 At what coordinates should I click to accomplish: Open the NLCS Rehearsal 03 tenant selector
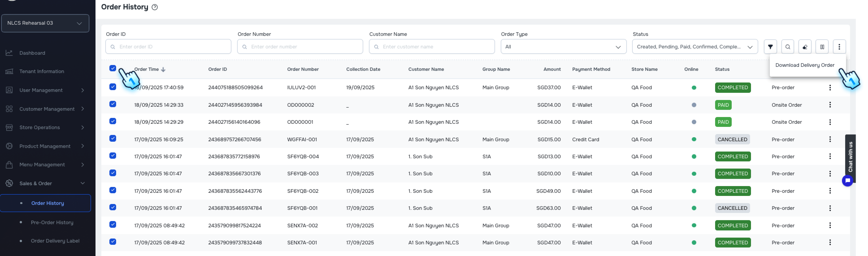click(45, 23)
